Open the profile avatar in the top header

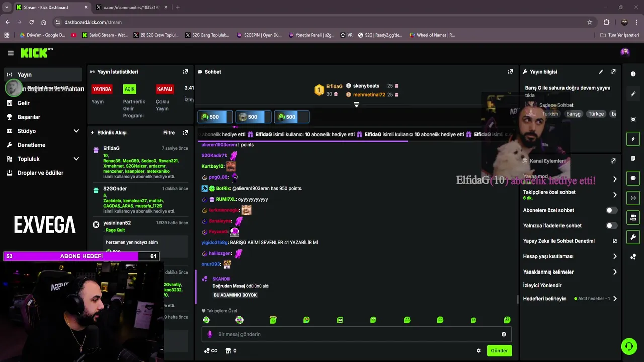pos(625,52)
